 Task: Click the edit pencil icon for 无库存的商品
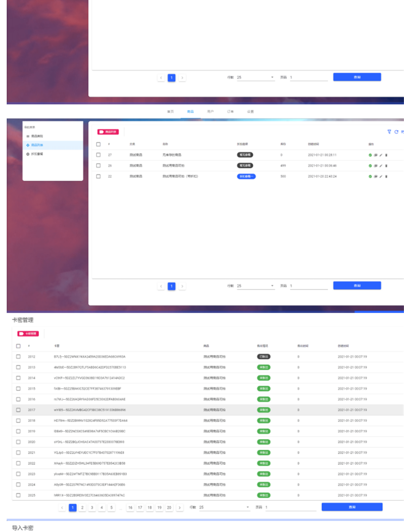(381, 155)
